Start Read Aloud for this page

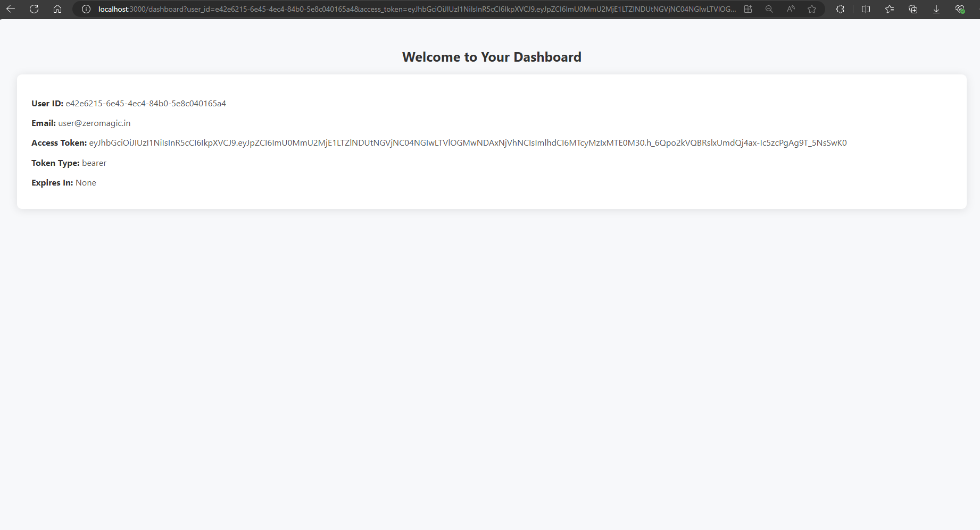[791, 9]
